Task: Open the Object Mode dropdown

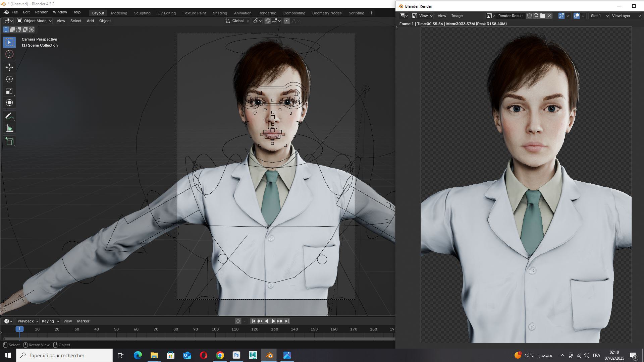Action: pos(34,21)
